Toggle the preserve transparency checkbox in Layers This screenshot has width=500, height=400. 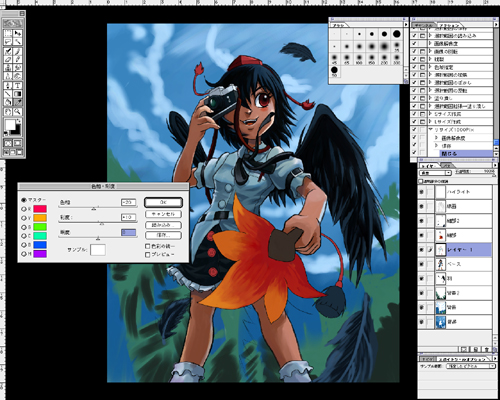(x=421, y=181)
